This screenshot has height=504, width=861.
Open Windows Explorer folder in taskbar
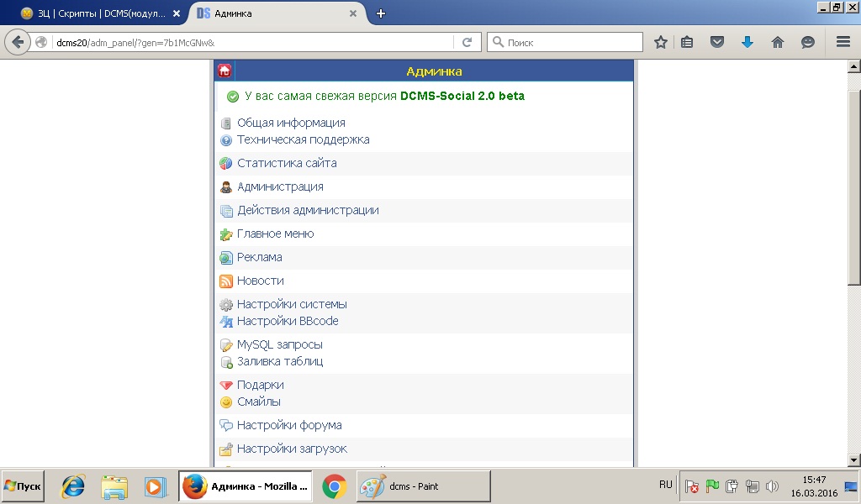[x=114, y=486]
